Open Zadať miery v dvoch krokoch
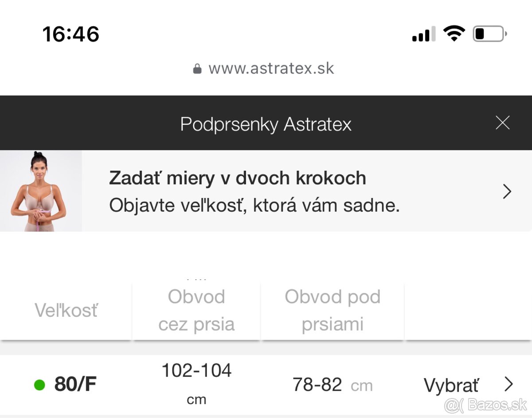This screenshot has height=418, width=532. [x=238, y=178]
